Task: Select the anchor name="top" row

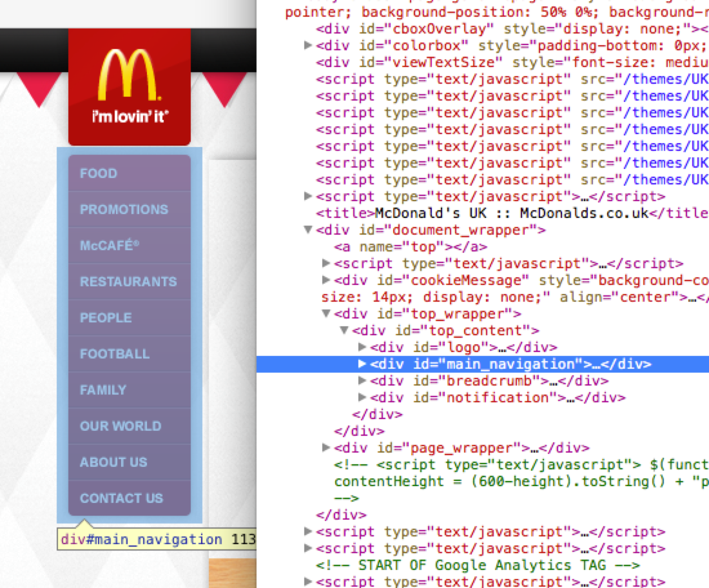Action: pyautogui.click(x=411, y=247)
